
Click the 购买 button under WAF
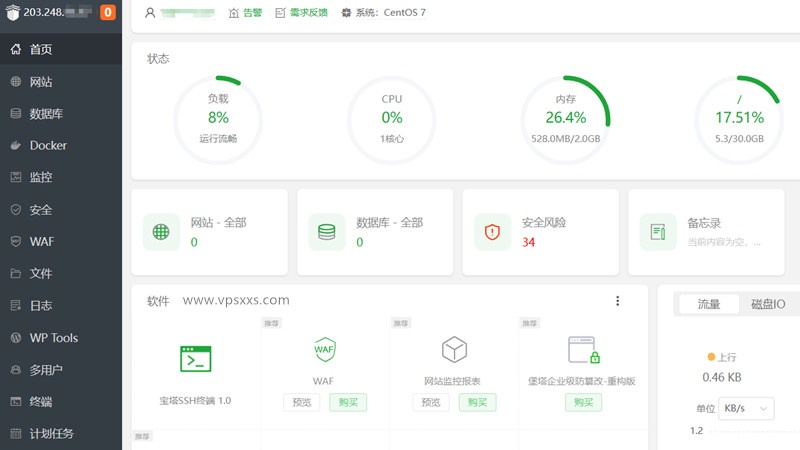(x=348, y=403)
